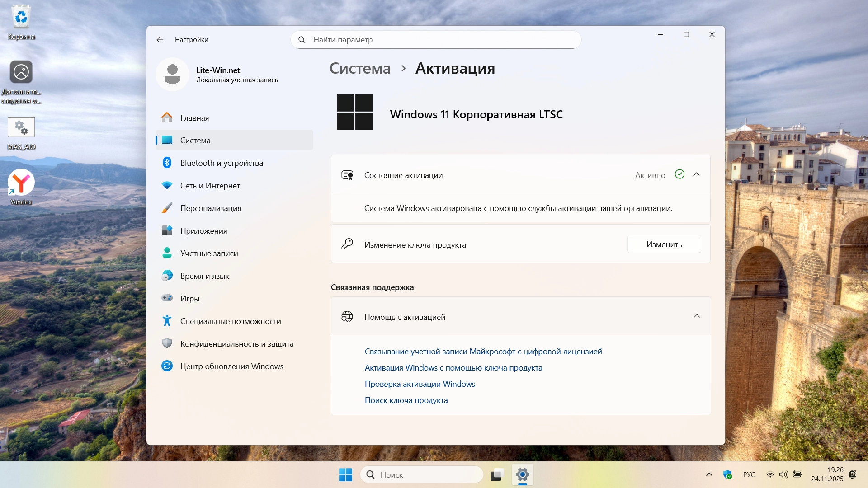Click the Изменить product key button
The height and width of the screenshot is (488, 868).
coord(664,244)
